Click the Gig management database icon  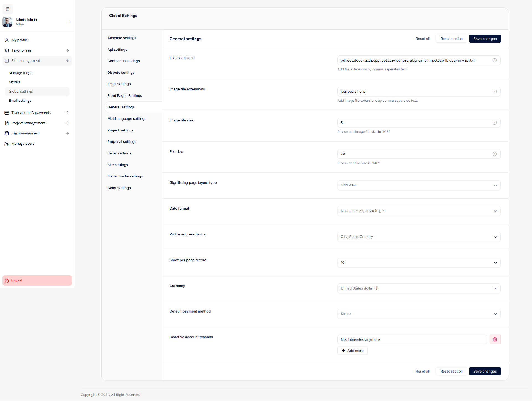coord(7,133)
